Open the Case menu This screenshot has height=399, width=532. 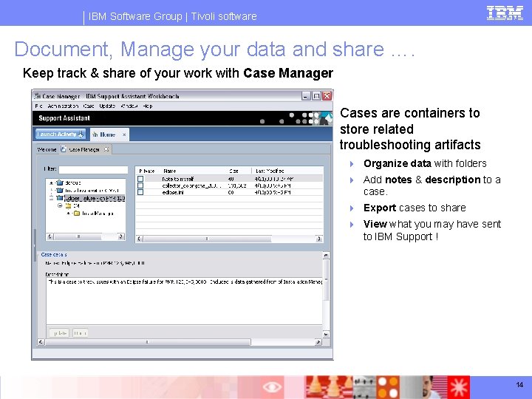pyautogui.click(x=89, y=106)
